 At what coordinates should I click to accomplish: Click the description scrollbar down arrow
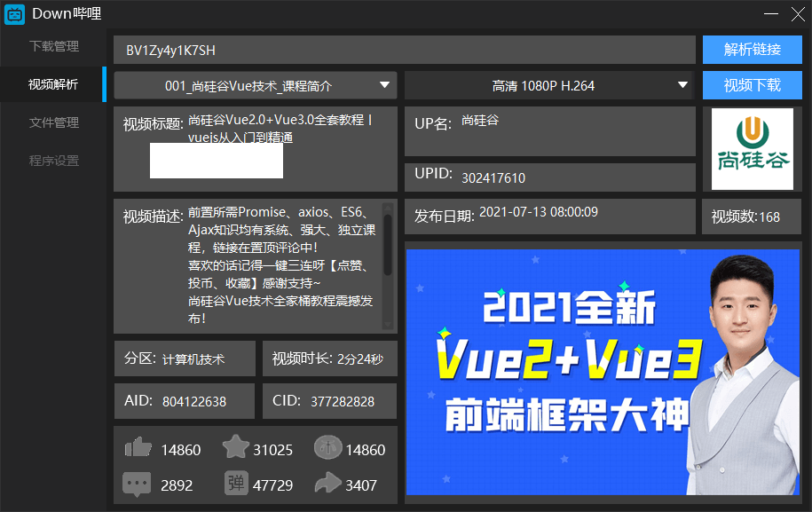click(x=387, y=325)
